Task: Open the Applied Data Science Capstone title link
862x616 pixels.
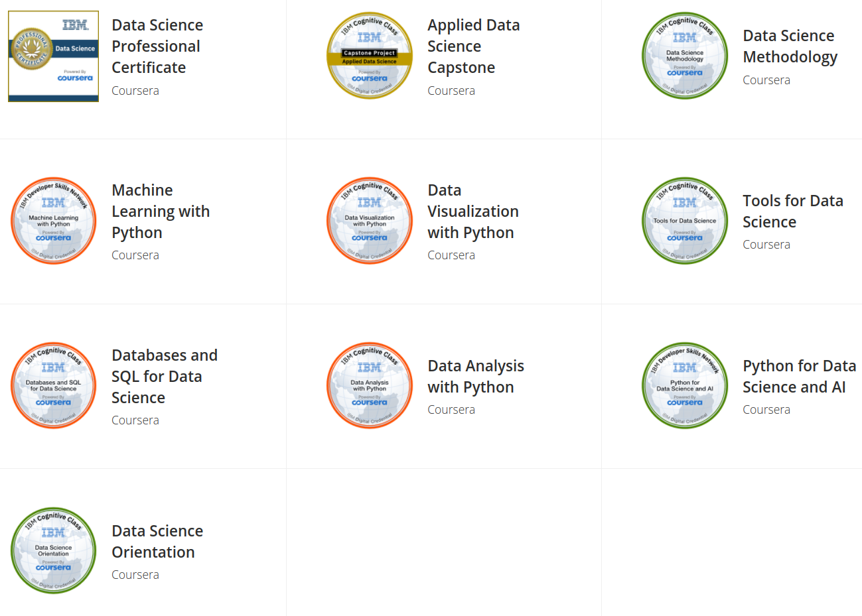Action: [473, 46]
